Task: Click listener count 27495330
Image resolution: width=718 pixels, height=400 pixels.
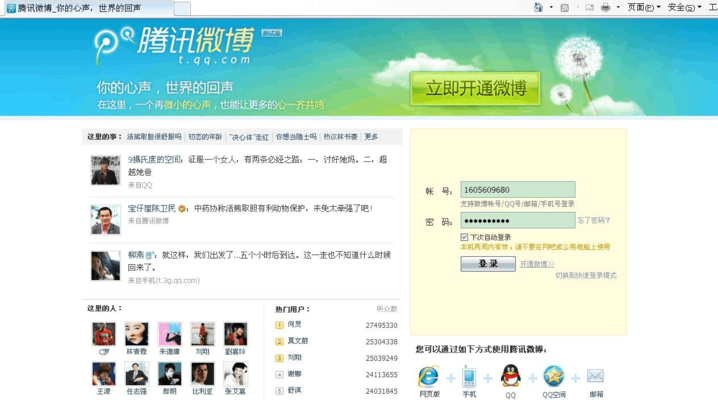Action: coord(381,325)
